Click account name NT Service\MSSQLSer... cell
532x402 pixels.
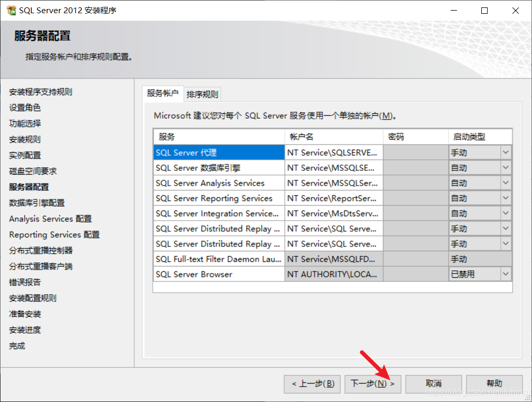coord(334,183)
